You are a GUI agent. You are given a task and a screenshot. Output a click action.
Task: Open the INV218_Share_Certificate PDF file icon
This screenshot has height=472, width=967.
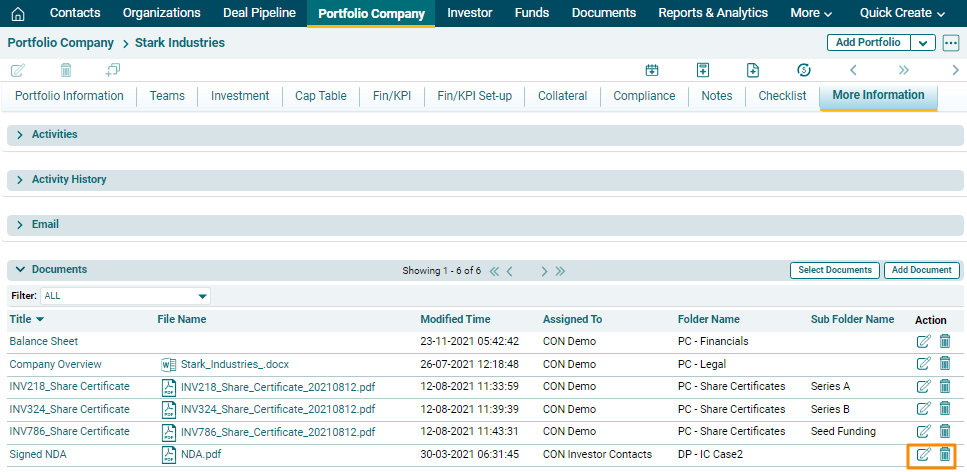[x=168, y=387]
